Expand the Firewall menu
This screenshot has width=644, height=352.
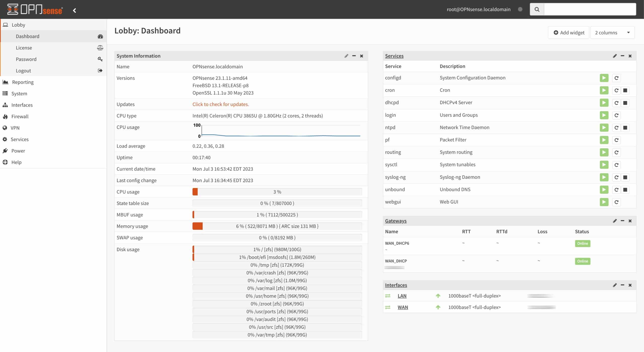[53, 116]
